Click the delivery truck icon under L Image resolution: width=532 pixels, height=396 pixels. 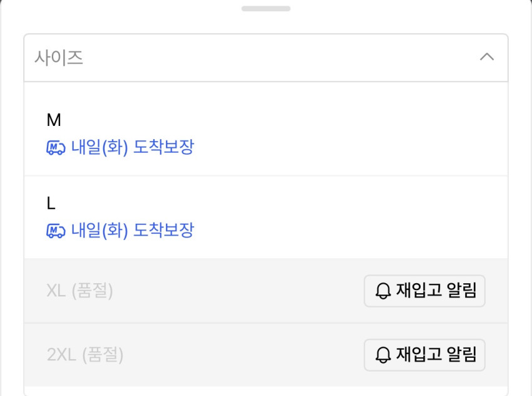[56, 231]
